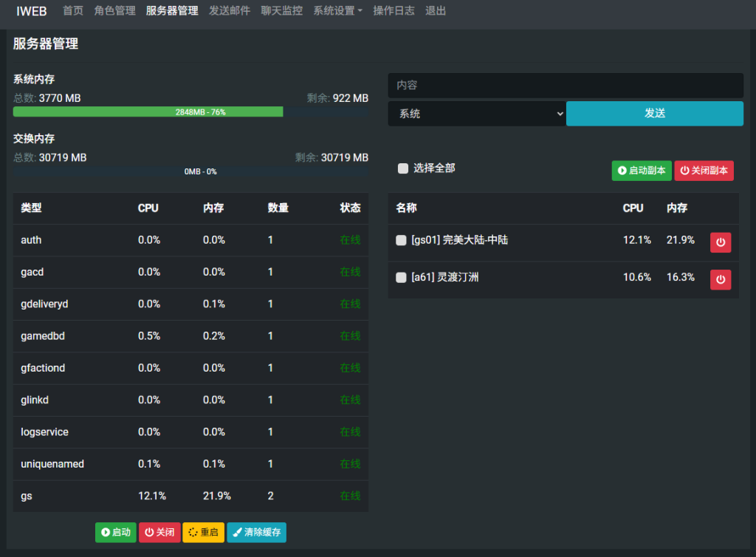Click the 922 MB remaining memory value
Image resolution: width=756 pixels, height=557 pixels.
point(350,98)
